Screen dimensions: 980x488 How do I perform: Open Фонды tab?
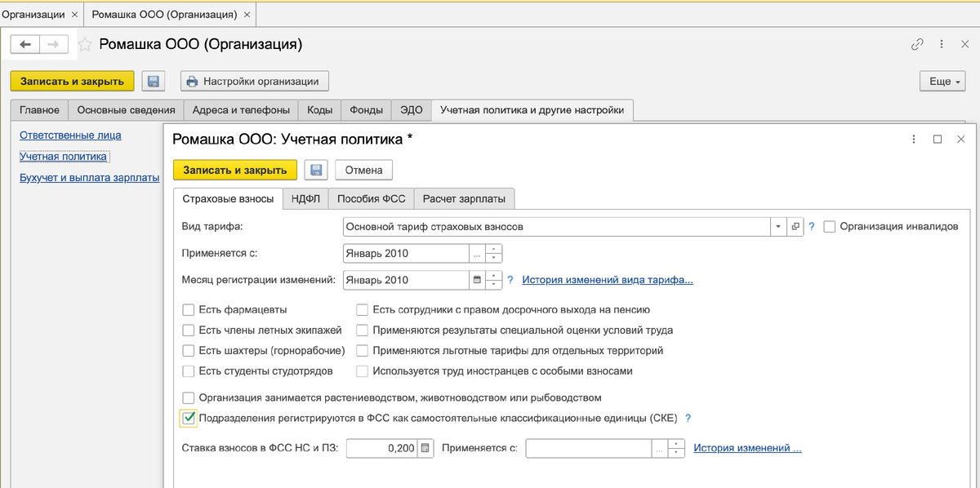point(366,110)
